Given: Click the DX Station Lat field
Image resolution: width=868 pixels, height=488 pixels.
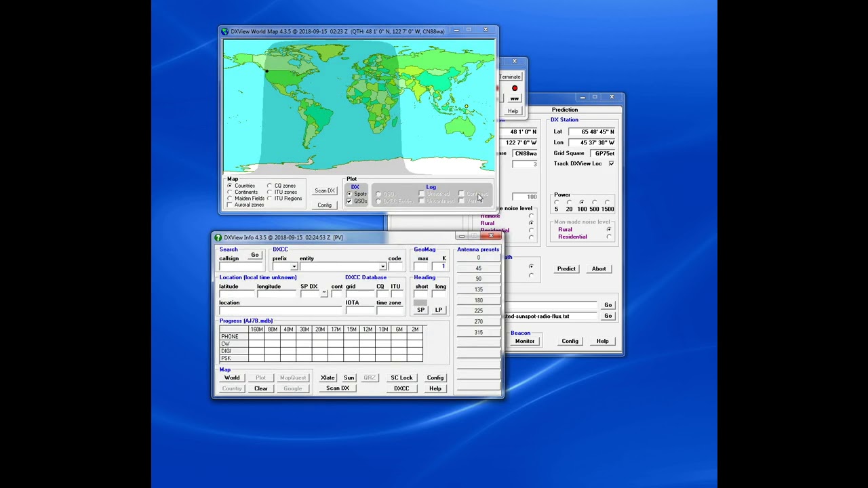Looking at the screenshot, I should [x=591, y=131].
